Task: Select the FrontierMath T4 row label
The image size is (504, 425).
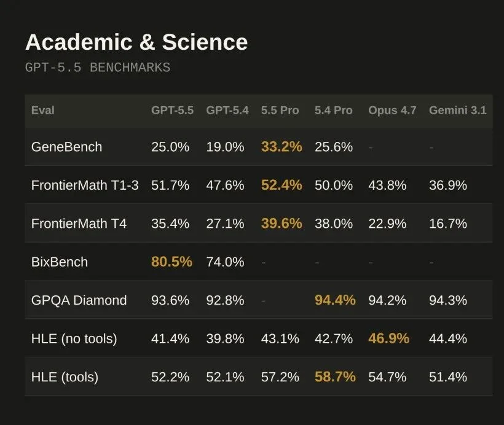Action: point(79,224)
